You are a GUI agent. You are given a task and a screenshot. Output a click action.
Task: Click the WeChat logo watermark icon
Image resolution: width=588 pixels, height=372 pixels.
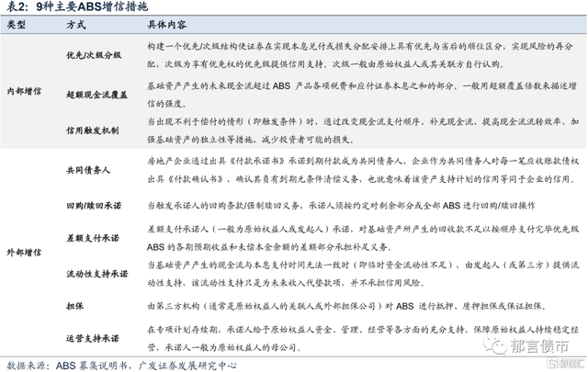coord(497,344)
